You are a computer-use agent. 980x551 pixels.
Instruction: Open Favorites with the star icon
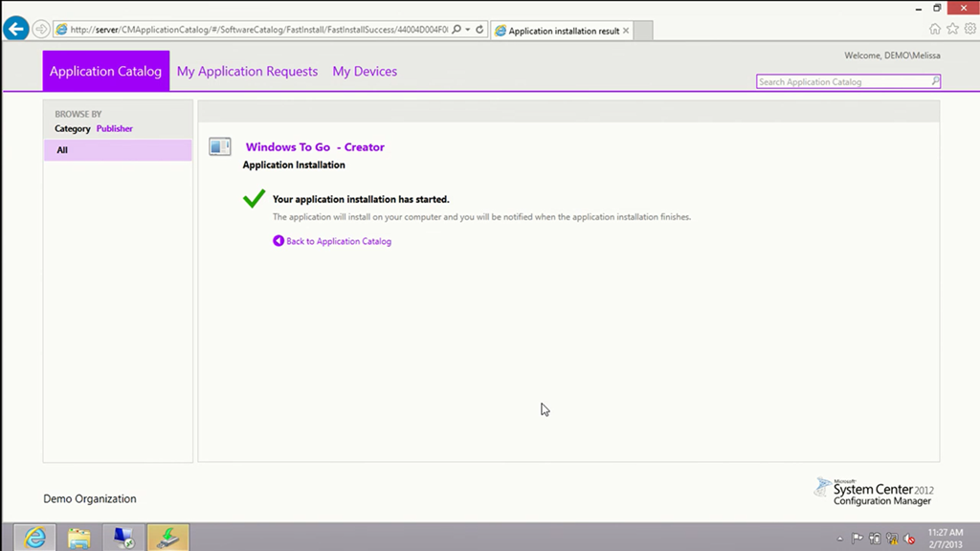point(952,29)
